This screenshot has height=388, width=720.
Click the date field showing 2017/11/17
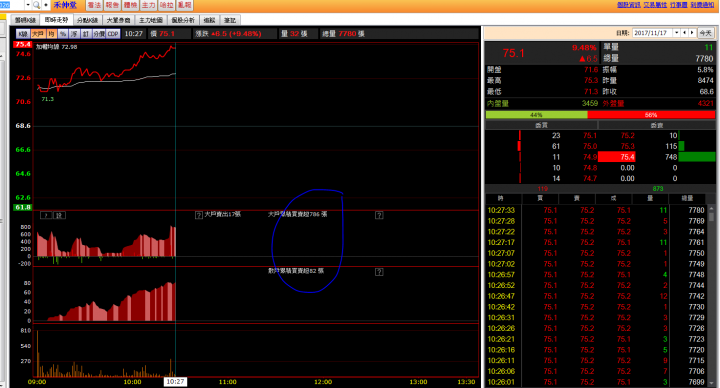(x=652, y=33)
